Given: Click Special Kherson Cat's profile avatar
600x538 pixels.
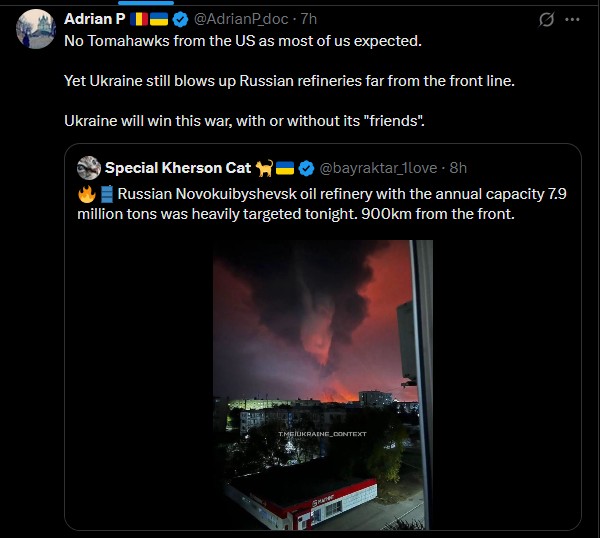Looking at the screenshot, I should pos(88,167).
